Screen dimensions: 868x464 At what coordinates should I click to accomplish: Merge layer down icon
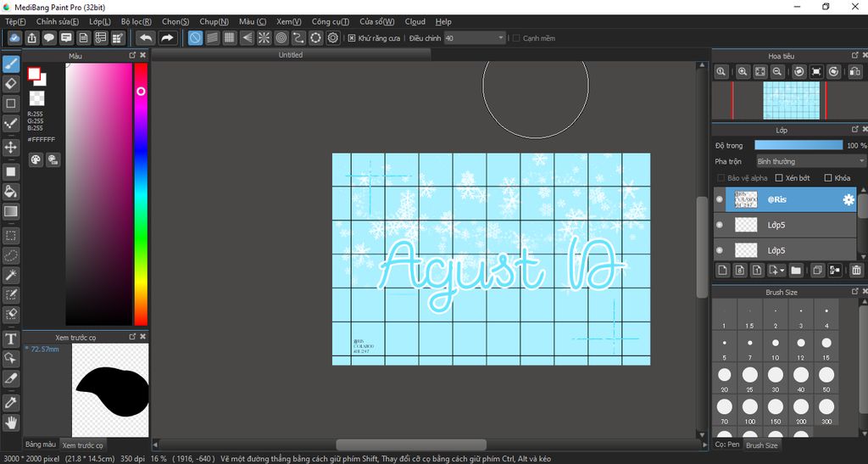(x=835, y=271)
